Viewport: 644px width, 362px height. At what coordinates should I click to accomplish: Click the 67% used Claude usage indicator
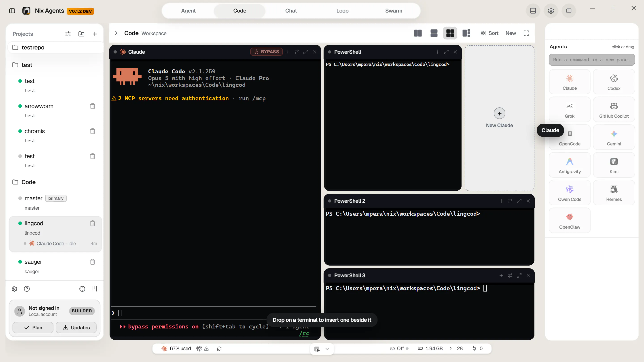click(176, 349)
